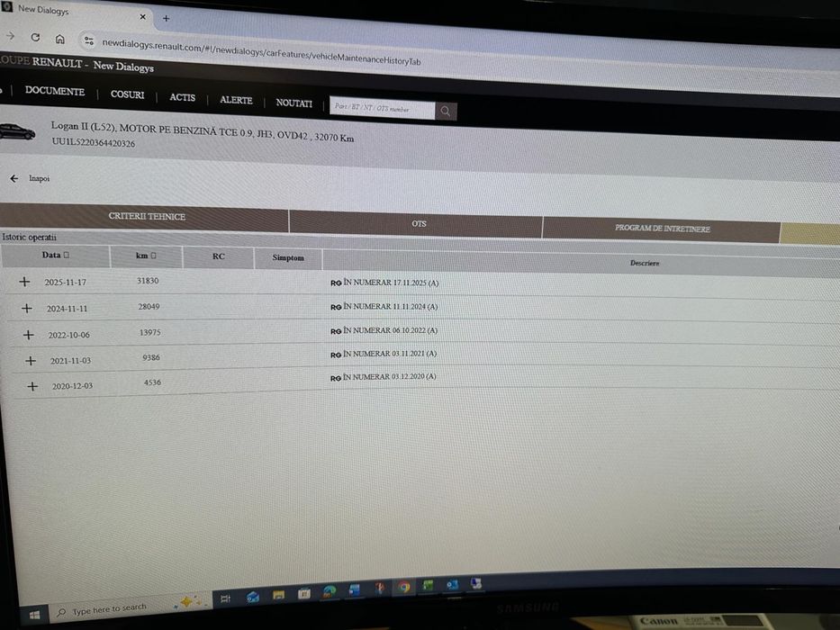Click browser forward arrow
Screen dimensions: 840x630
click(10, 36)
